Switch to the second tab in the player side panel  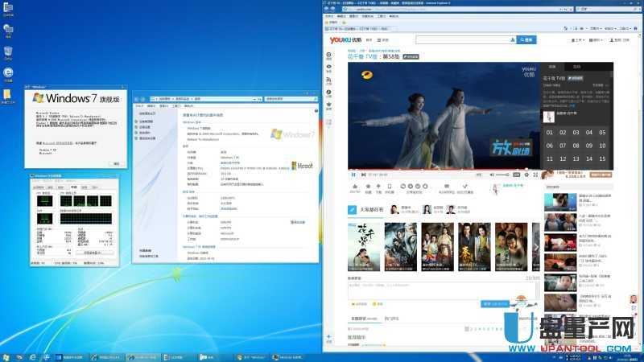(x=576, y=67)
